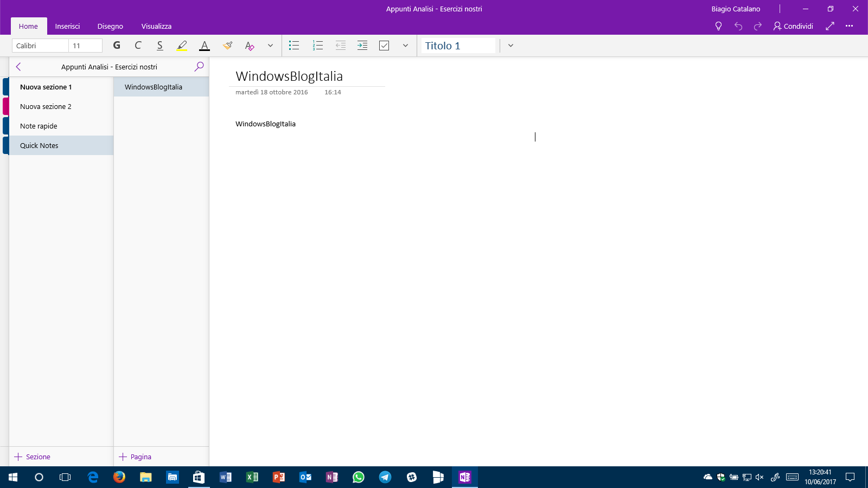
Task: Open the Inserisci tab
Action: pos(67,26)
